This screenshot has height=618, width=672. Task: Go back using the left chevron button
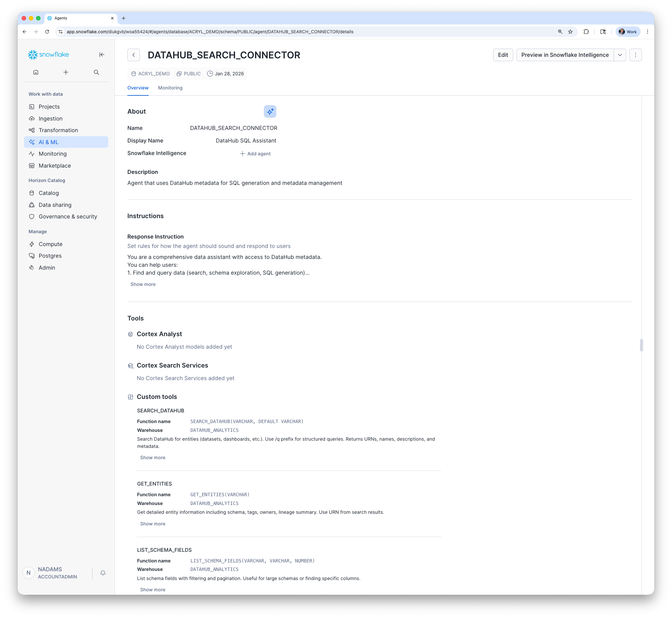(x=133, y=55)
